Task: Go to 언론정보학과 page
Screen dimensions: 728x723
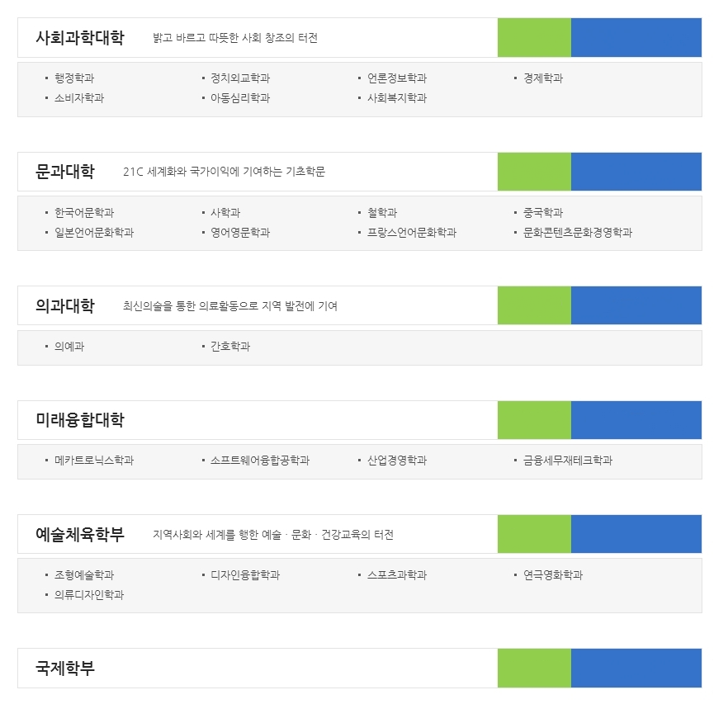Action: pyautogui.click(x=397, y=78)
